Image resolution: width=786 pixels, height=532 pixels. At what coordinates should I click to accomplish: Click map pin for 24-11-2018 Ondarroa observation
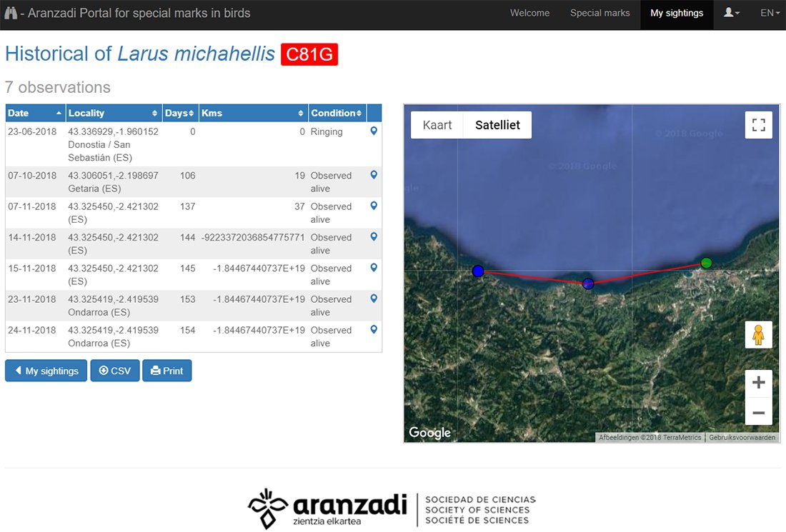click(373, 330)
